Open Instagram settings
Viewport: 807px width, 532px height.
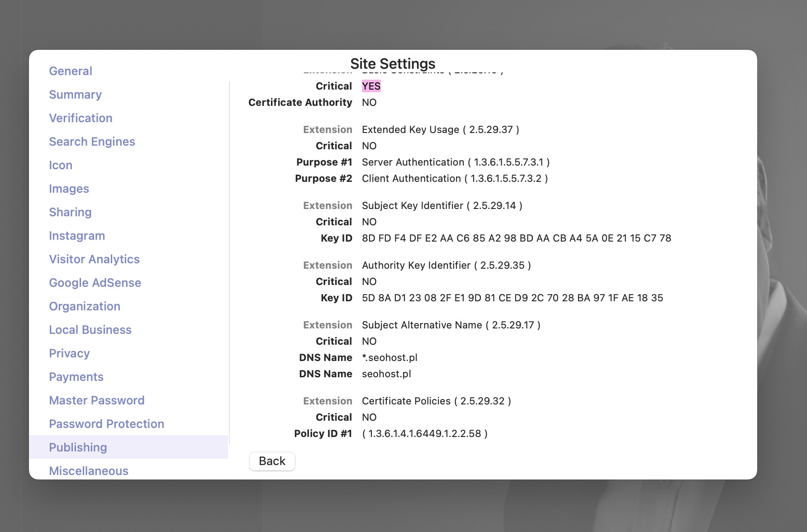77,236
